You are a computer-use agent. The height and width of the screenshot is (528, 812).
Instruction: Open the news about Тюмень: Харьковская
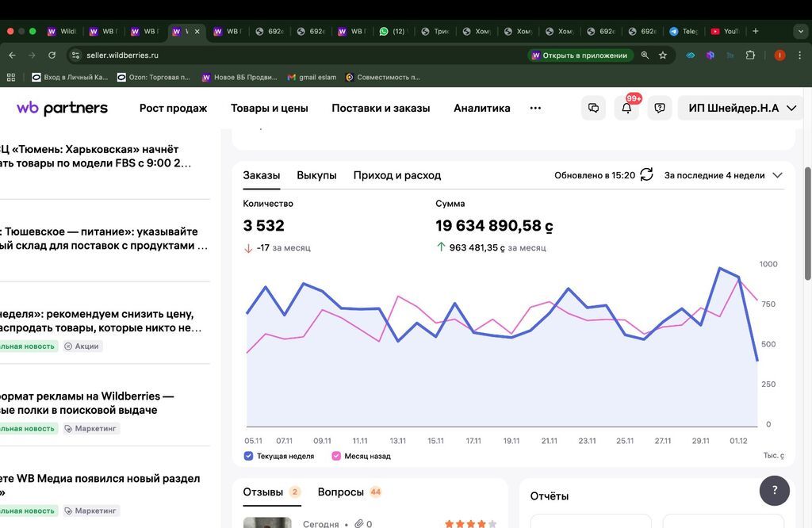[96, 156]
